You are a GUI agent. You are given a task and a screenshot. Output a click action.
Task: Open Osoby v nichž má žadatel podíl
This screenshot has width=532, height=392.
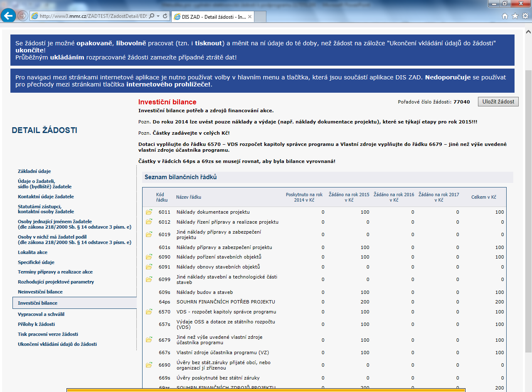(x=74, y=240)
